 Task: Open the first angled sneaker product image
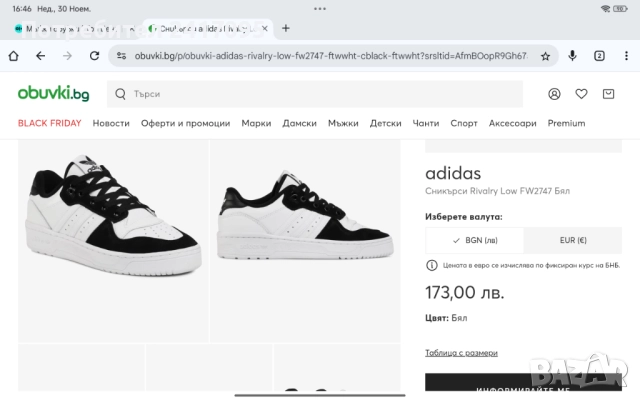click(x=113, y=241)
